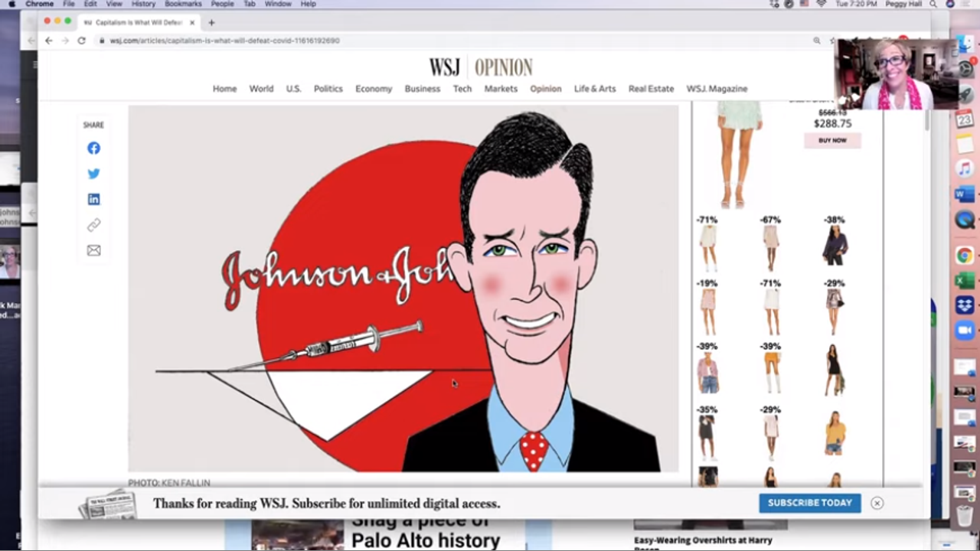Open the Bookmarks menu

coord(183,4)
